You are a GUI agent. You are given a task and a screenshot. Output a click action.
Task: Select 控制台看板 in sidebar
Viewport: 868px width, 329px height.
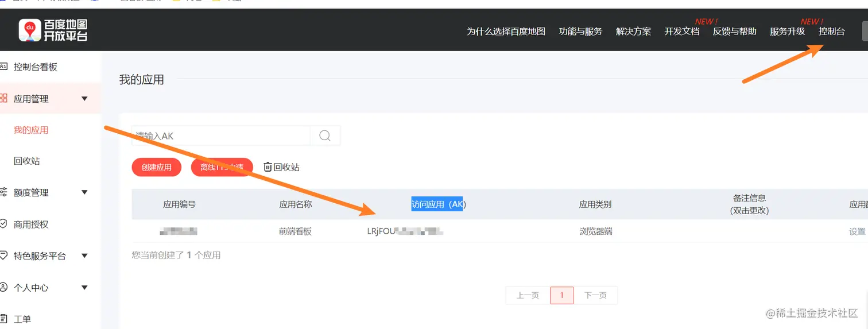(36, 67)
